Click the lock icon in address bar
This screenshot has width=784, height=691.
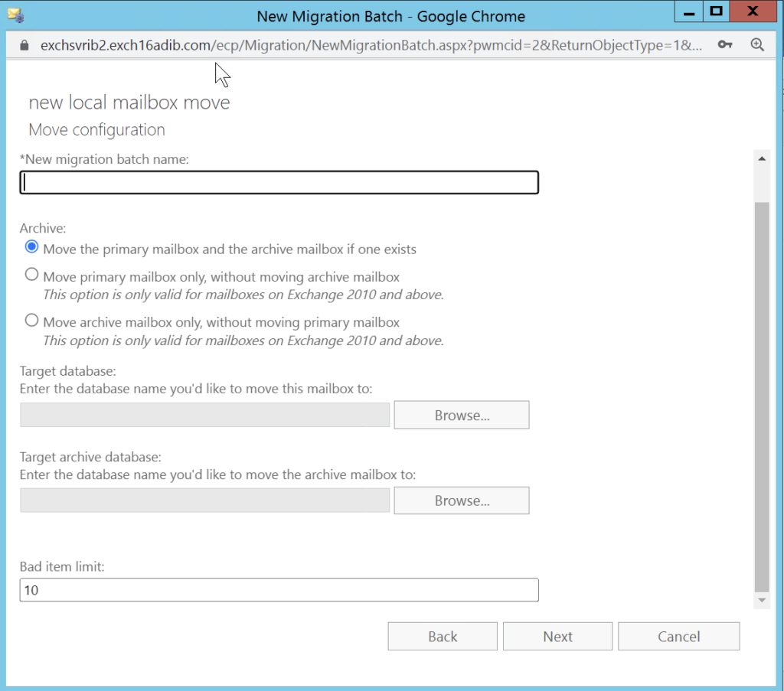coord(24,45)
